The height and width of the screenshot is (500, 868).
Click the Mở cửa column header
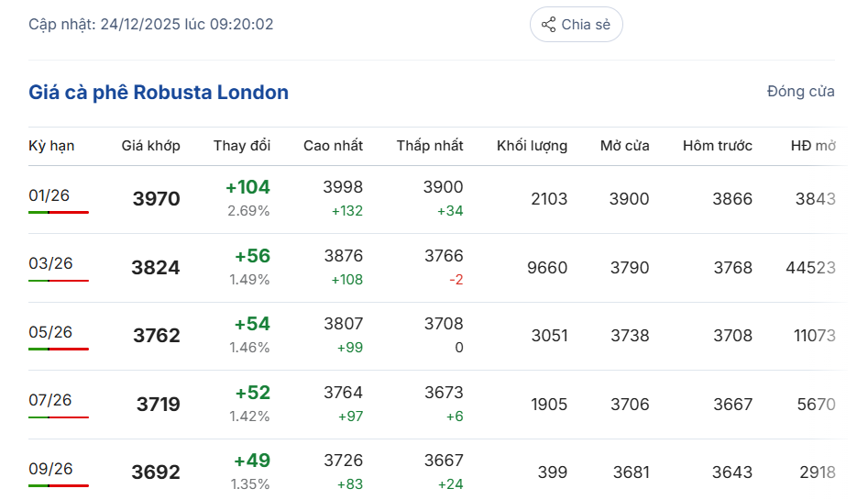[x=624, y=146]
